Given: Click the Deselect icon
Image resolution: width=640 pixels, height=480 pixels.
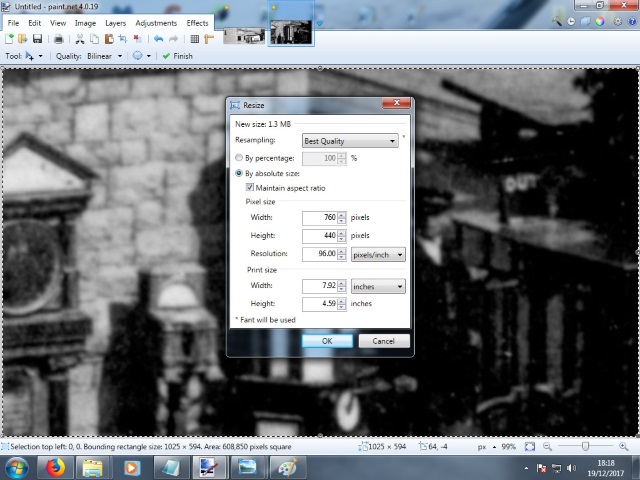Looking at the screenshot, I should 137,39.
